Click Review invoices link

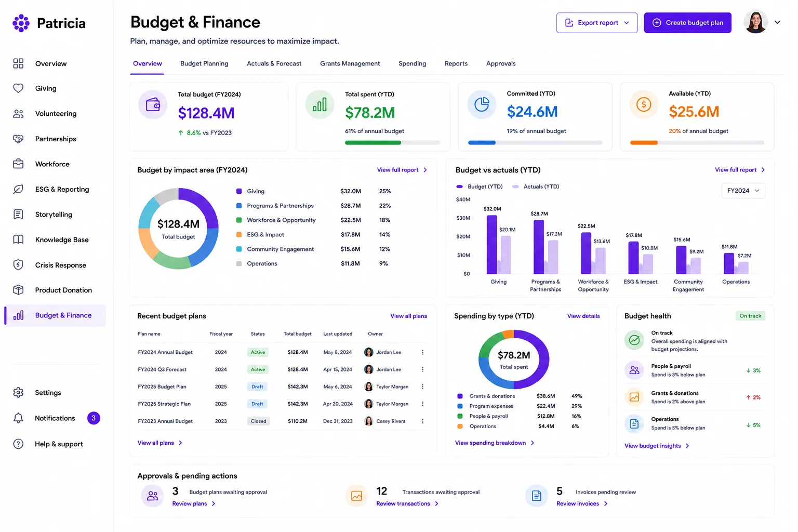(582, 503)
